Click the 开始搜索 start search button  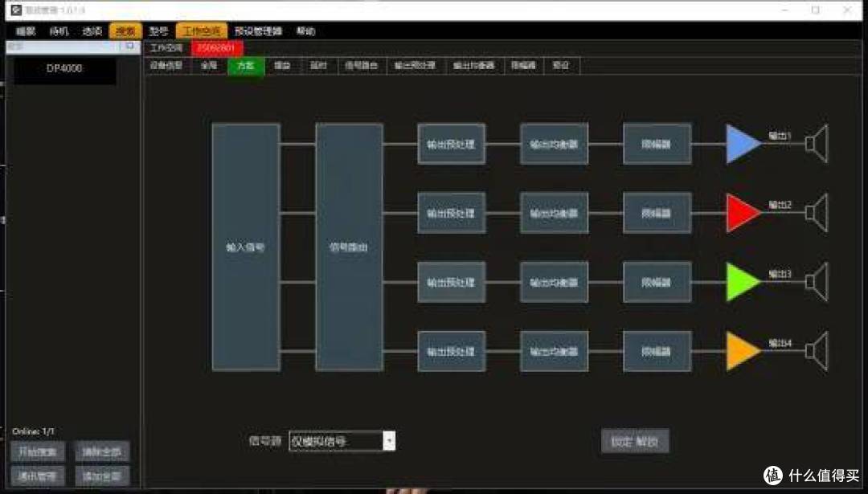(38, 452)
